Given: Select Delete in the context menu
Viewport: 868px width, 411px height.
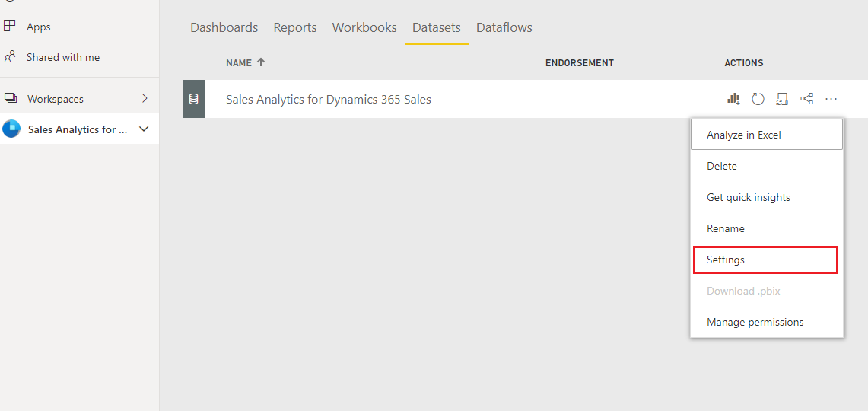Looking at the screenshot, I should coord(767,166).
